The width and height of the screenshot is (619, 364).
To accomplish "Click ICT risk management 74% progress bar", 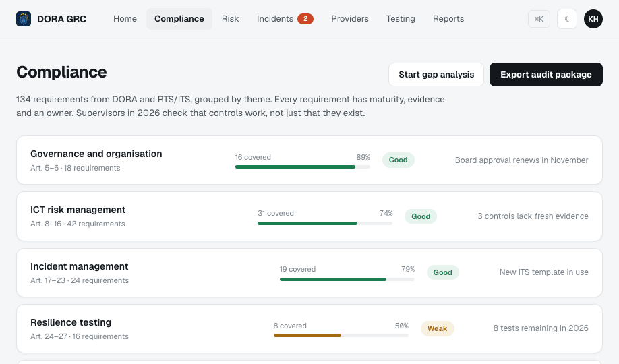I will pos(325,223).
